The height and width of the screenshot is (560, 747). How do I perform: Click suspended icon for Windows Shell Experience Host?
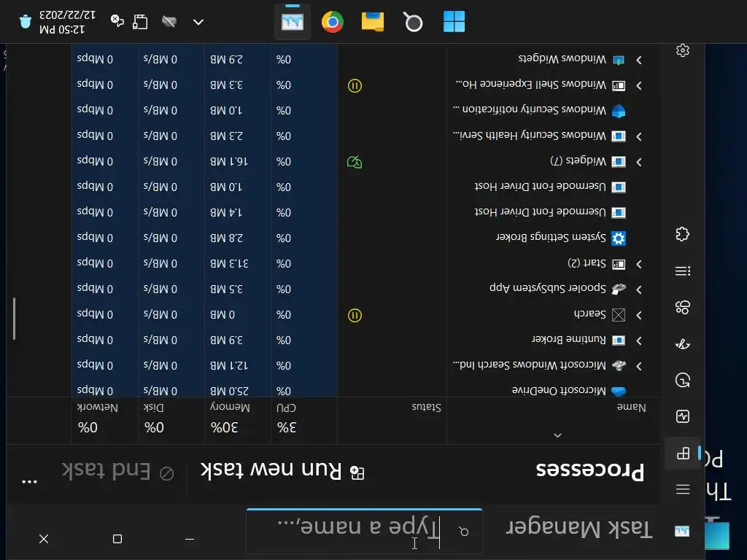(355, 86)
